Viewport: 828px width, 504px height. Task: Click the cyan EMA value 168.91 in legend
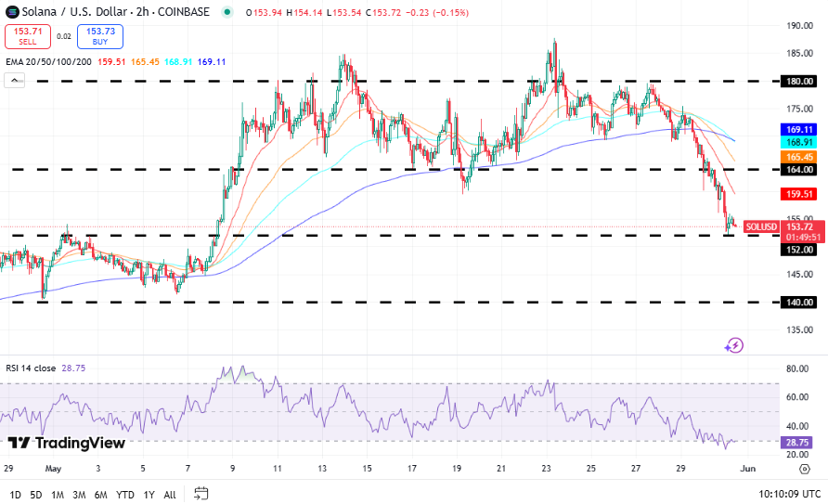pos(178,62)
